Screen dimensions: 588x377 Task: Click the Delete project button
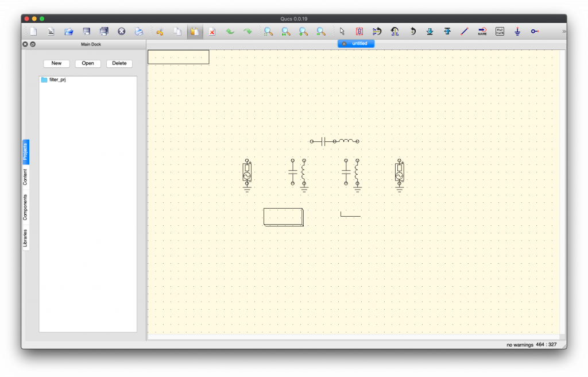[119, 63]
